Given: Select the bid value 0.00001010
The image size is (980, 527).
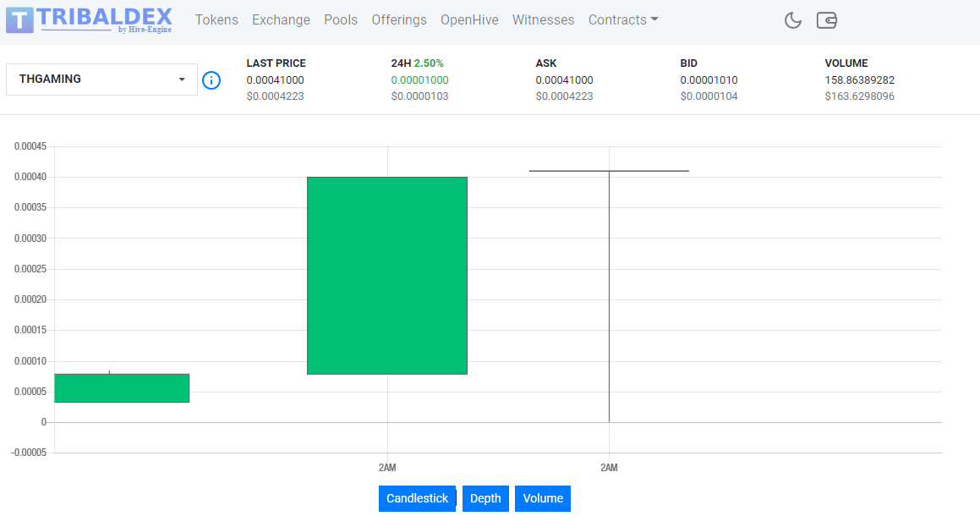Looking at the screenshot, I should point(709,80).
